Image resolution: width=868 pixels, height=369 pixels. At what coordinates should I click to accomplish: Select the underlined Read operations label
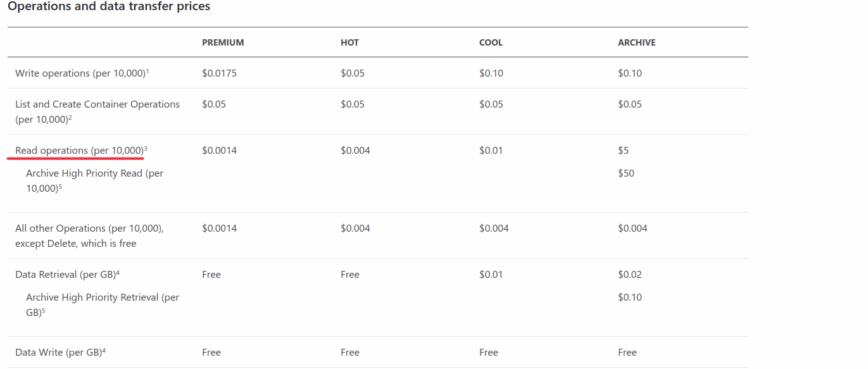79,151
